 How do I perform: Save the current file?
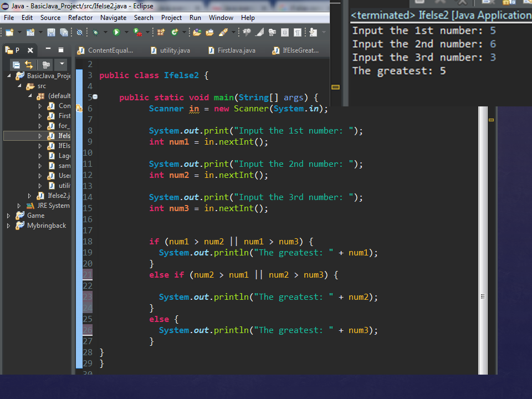click(51, 32)
